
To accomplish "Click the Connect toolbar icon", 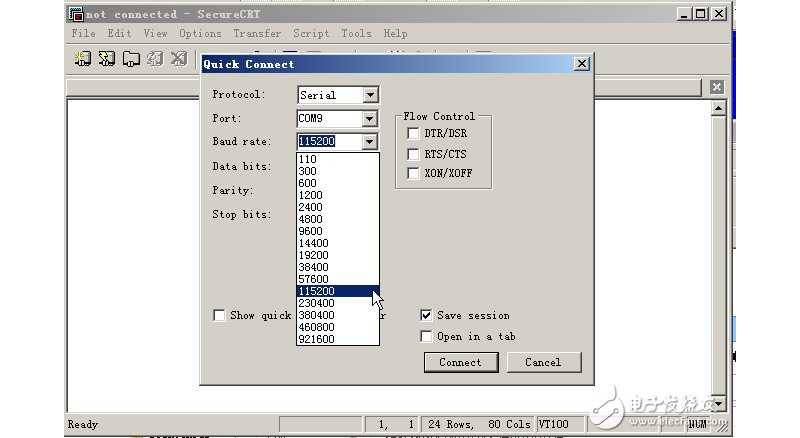I will [x=83, y=59].
